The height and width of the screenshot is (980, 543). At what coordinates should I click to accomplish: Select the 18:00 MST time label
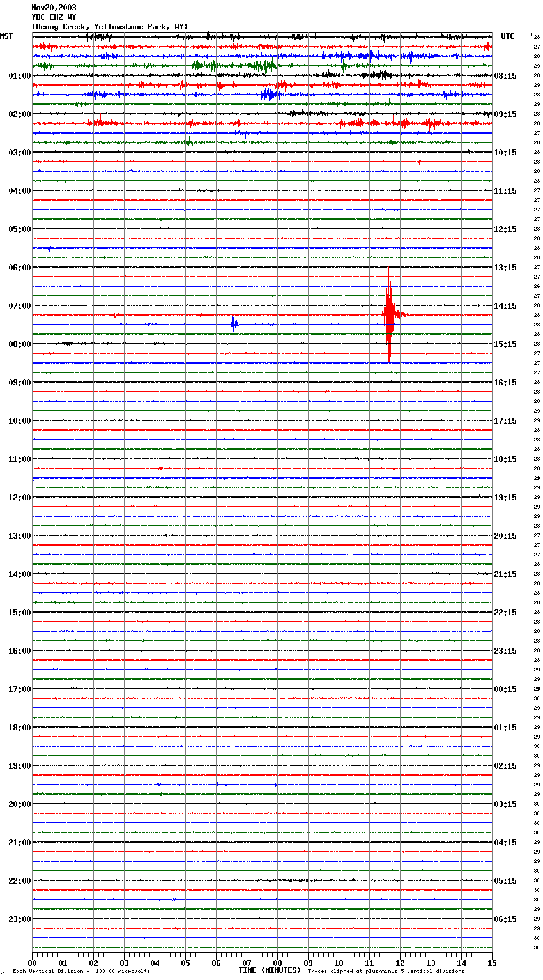click(20, 728)
